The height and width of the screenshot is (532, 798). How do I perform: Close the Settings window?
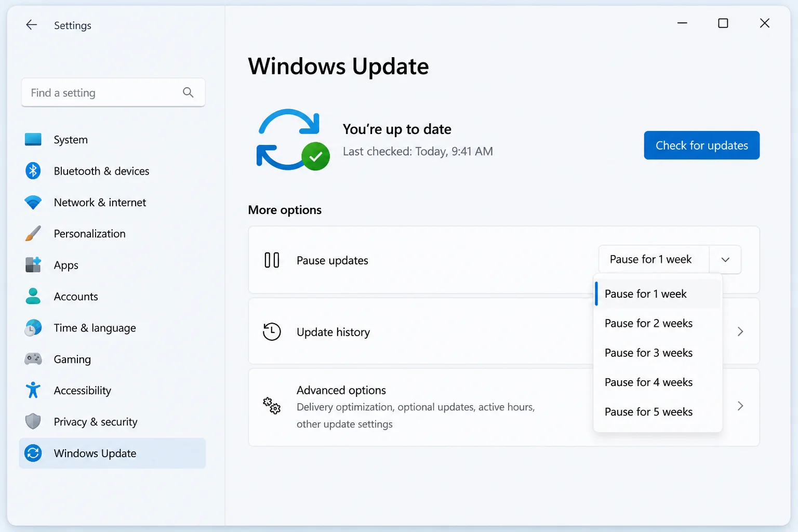coord(764,23)
